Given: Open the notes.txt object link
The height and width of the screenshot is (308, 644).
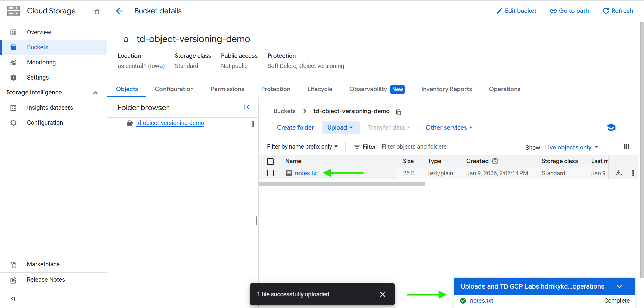Looking at the screenshot, I should [x=306, y=173].
